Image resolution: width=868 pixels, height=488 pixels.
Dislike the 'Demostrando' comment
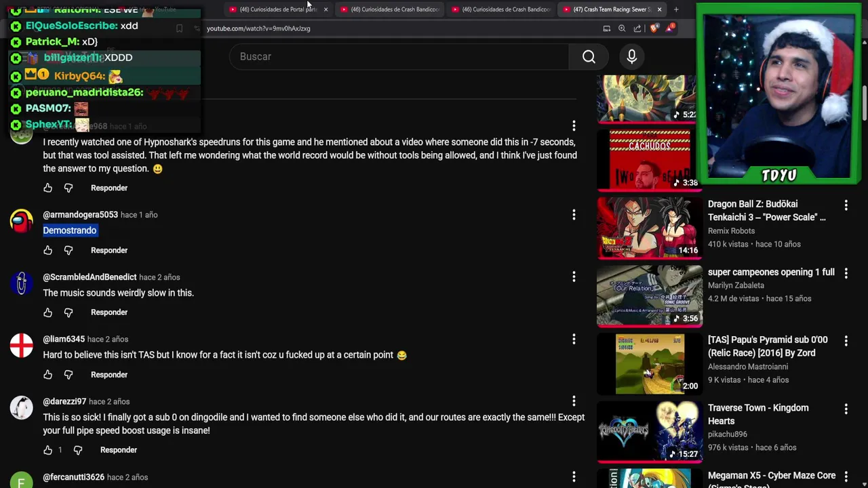pyautogui.click(x=68, y=250)
